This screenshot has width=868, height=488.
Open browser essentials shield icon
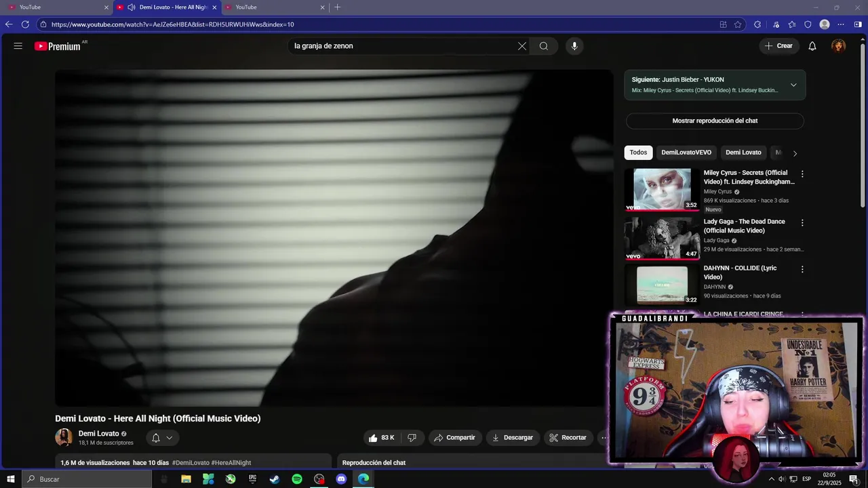[808, 24]
